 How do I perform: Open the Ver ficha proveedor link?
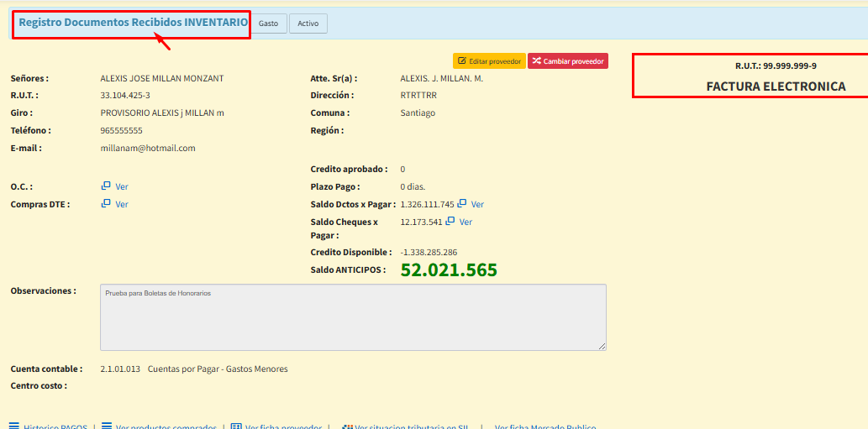click(283, 426)
